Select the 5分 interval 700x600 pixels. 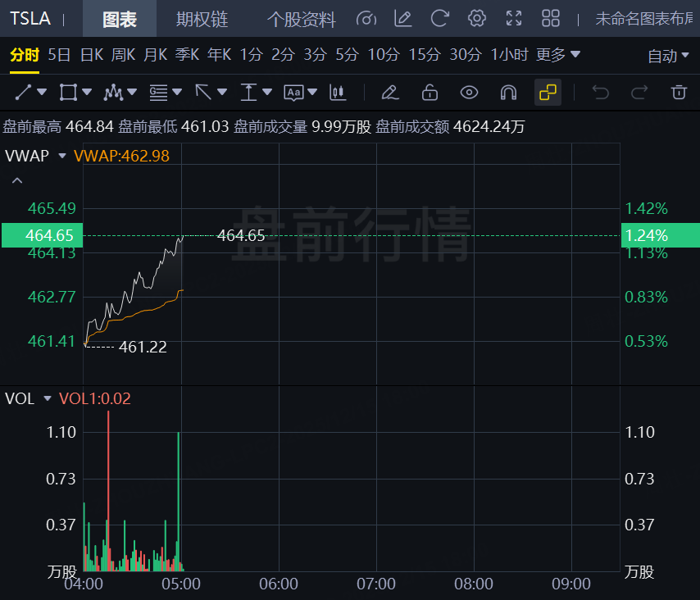pyautogui.click(x=348, y=55)
